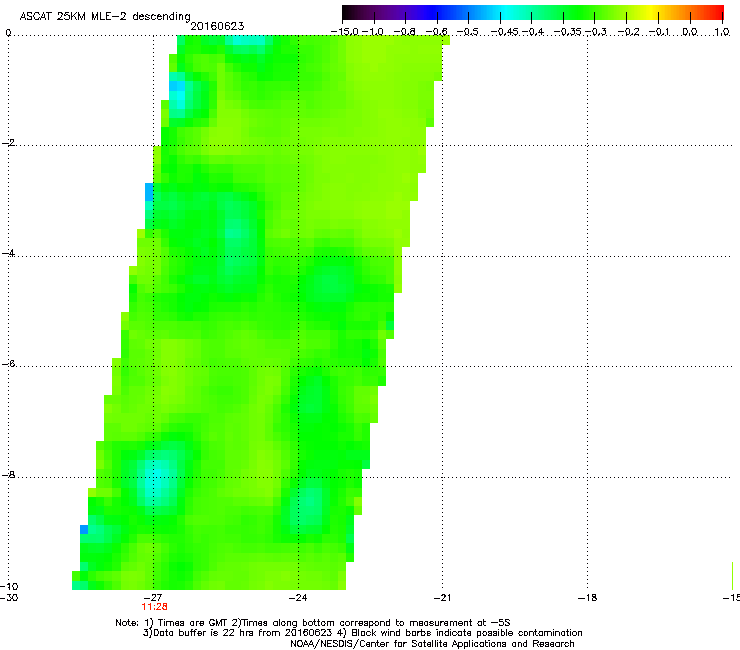Viewport: 740px width, 650px height.
Task: Click the -0.45 color scale label
Action: pyautogui.click(x=504, y=32)
